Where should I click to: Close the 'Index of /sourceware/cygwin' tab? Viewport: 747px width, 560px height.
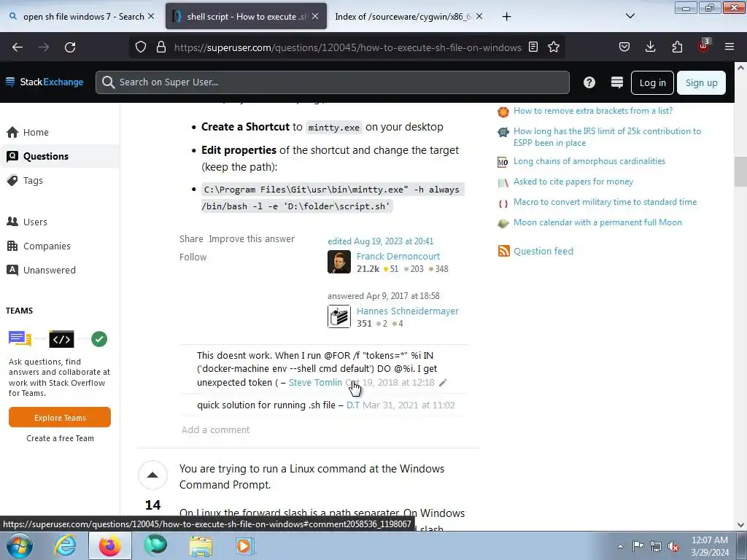(479, 16)
